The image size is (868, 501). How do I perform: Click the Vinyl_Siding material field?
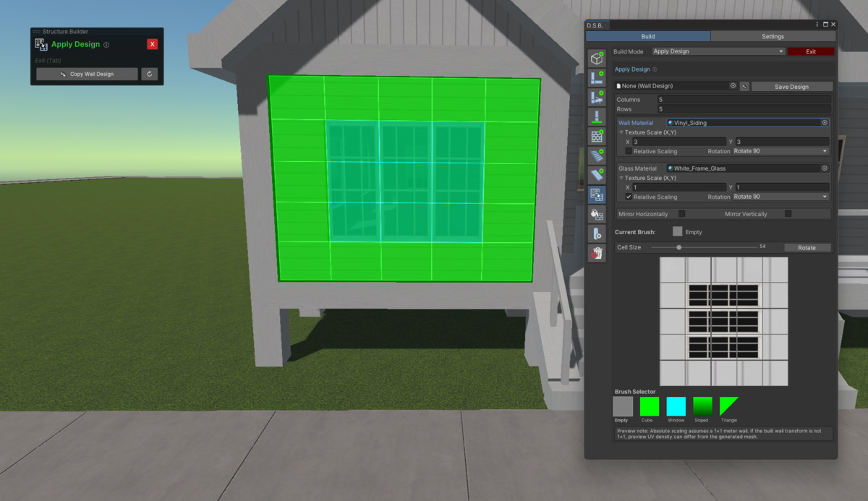click(748, 123)
